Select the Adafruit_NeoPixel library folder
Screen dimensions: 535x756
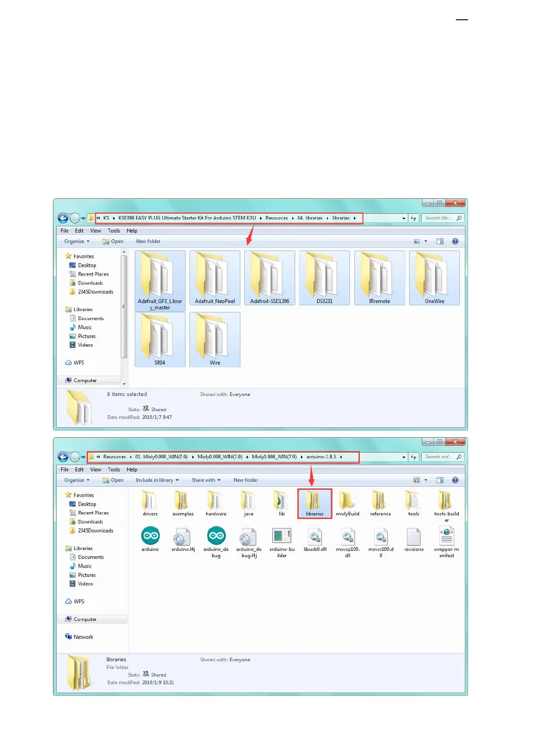click(215, 277)
